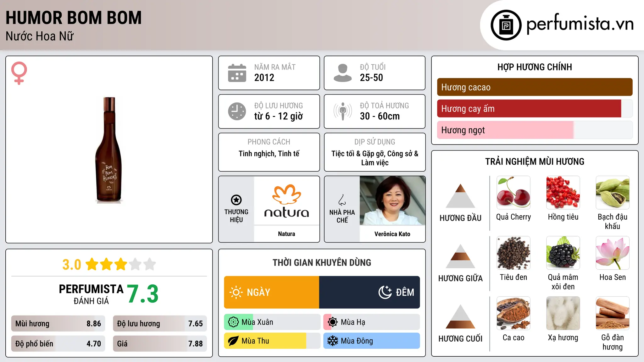
Task: Click the Hương đầu pyramid icon
Action: (460, 196)
